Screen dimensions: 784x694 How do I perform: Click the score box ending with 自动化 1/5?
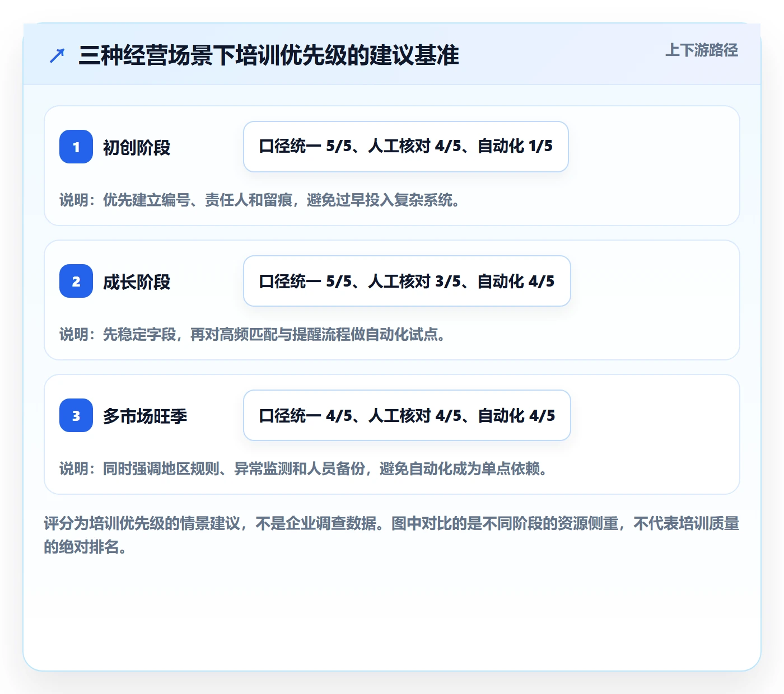(406, 147)
